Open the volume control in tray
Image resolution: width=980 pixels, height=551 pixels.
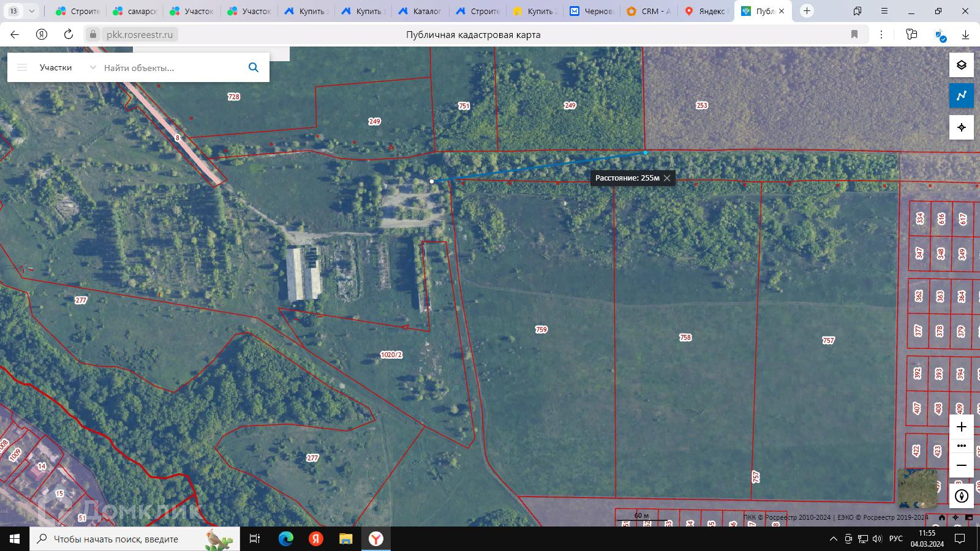click(x=877, y=539)
